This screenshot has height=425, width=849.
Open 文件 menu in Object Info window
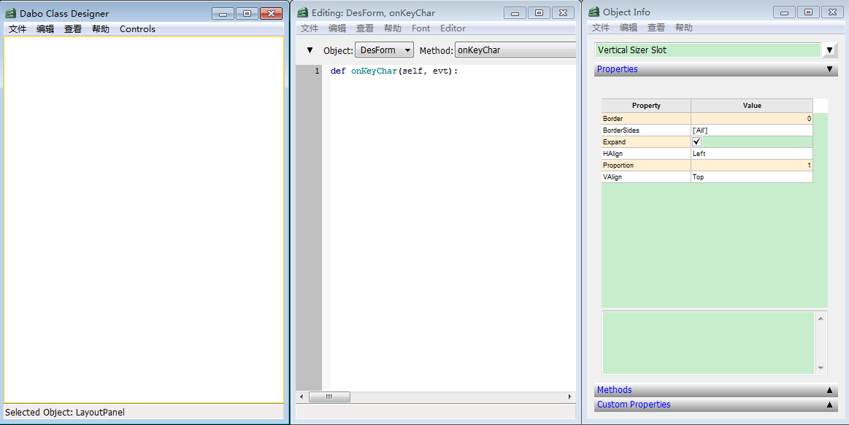600,27
